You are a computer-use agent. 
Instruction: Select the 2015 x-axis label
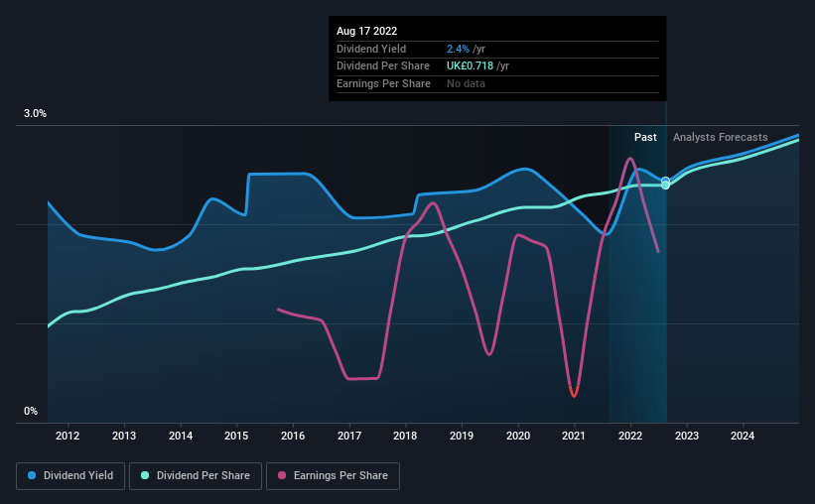[x=236, y=436]
